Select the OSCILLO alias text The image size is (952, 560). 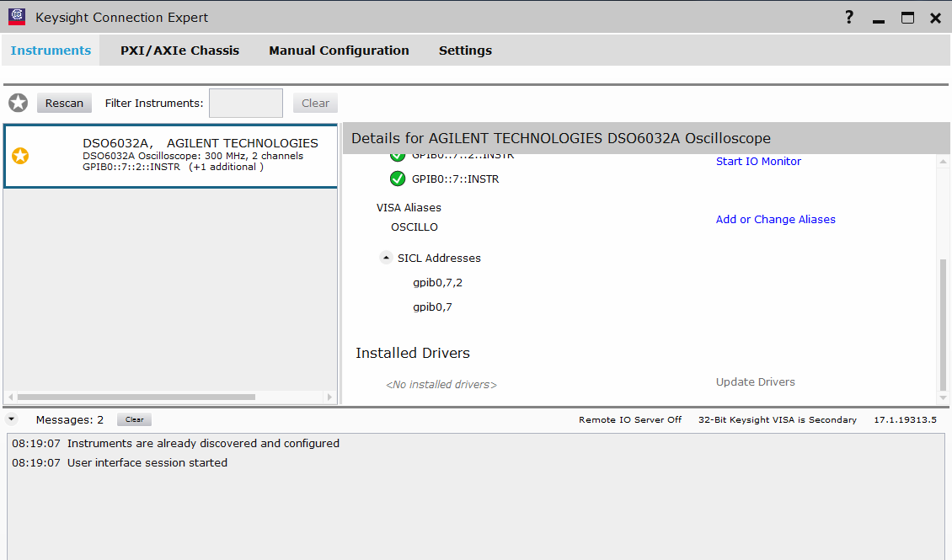[414, 227]
